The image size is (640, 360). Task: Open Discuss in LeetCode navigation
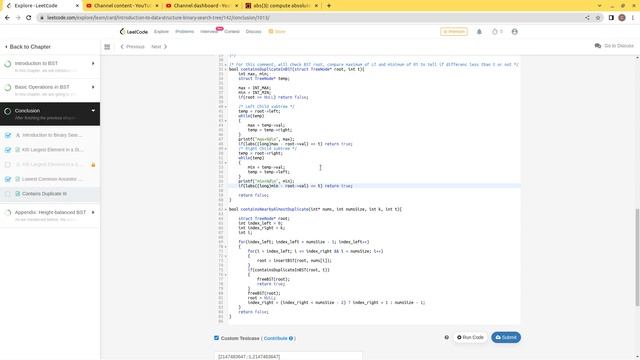tap(253, 31)
